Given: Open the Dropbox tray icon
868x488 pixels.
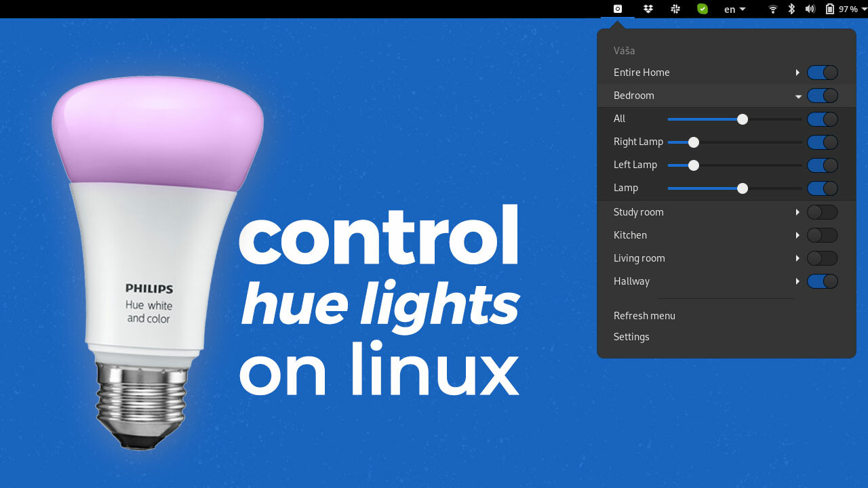Looking at the screenshot, I should [648, 9].
